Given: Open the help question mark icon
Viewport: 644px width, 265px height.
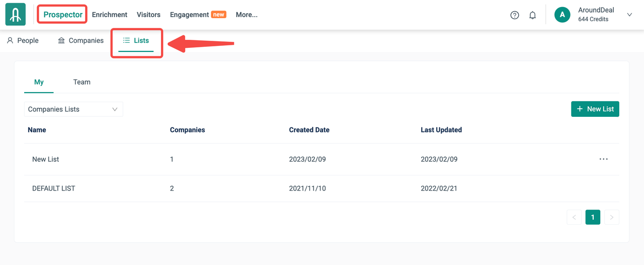Looking at the screenshot, I should point(514,15).
